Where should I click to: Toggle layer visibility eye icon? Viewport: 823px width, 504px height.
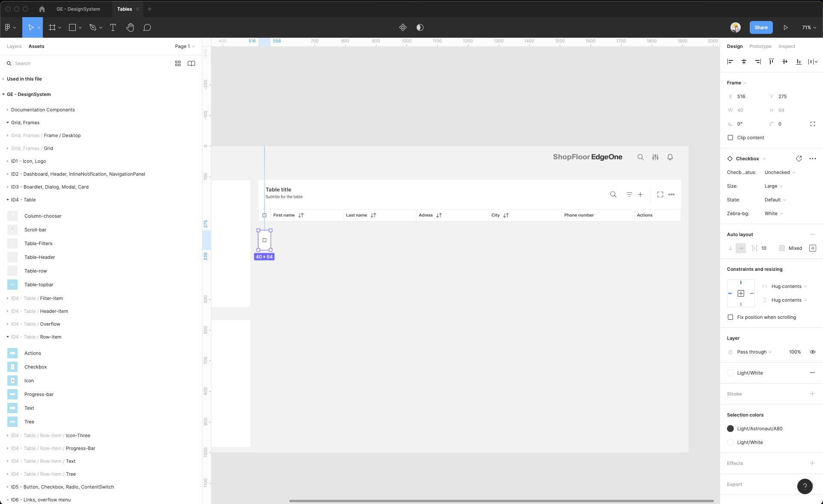coord(812,352)
